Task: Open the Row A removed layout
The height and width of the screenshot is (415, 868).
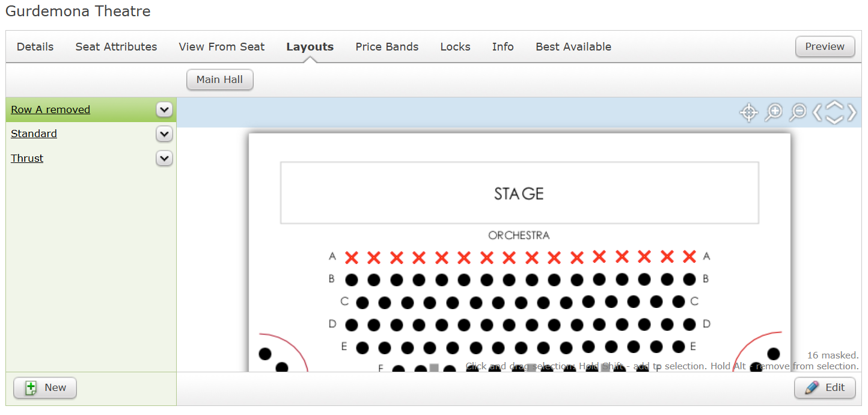Action: click(50, 109)
